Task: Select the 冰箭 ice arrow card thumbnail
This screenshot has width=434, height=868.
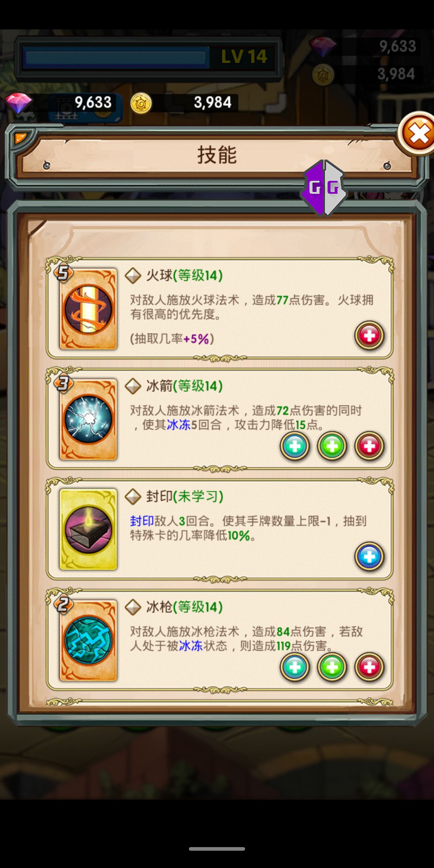Action: (88, 420)
